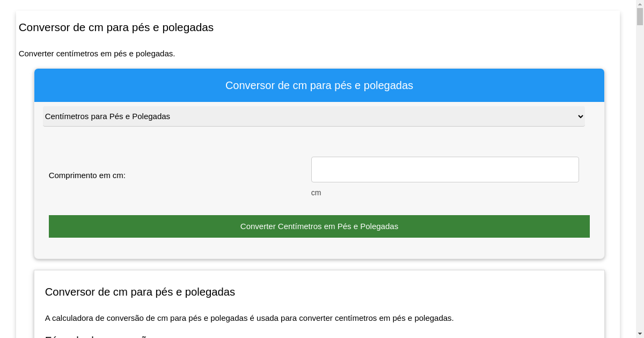
Task: Expand the Centímetros para Pés e Polegadas selector
Action: point(313,116)
